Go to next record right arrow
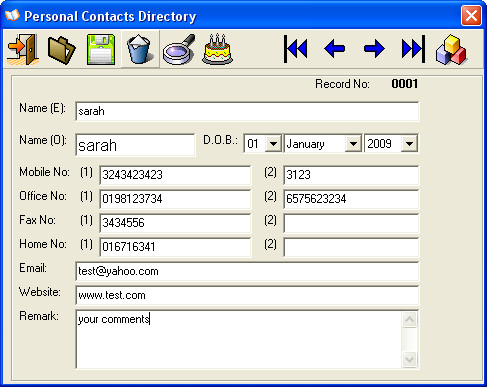This screenshot has width=487, height=387. [x=374, y=49]
